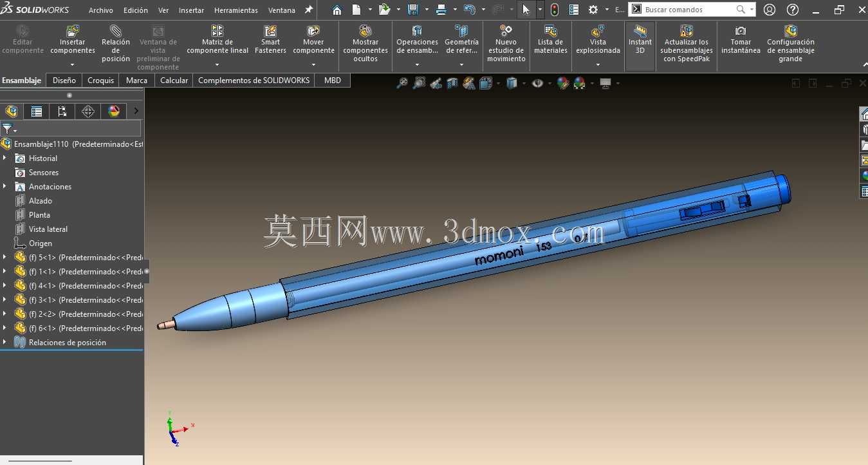The width and height of the screenshot is (868, 465).
Task: Click Mostrar componentes ocultos
Action: click(x=365, y=43)
